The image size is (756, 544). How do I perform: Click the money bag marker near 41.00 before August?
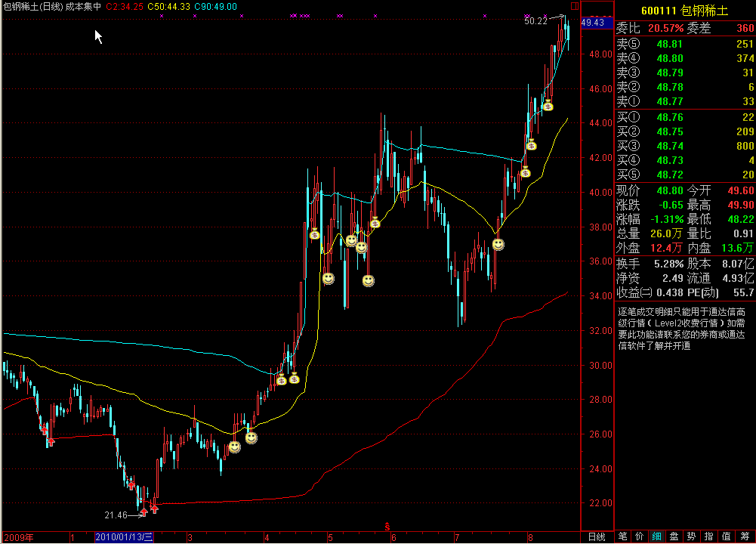pos(525,172)
